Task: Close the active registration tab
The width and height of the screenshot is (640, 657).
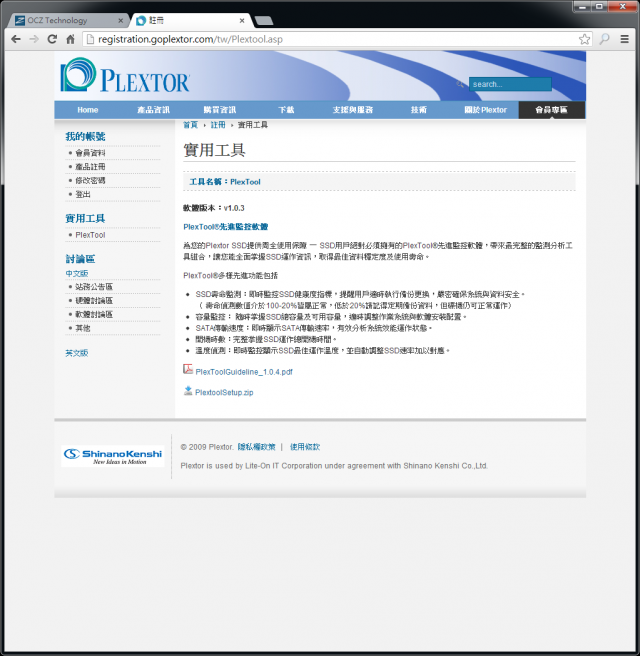Action: click(x=242, y=20)
